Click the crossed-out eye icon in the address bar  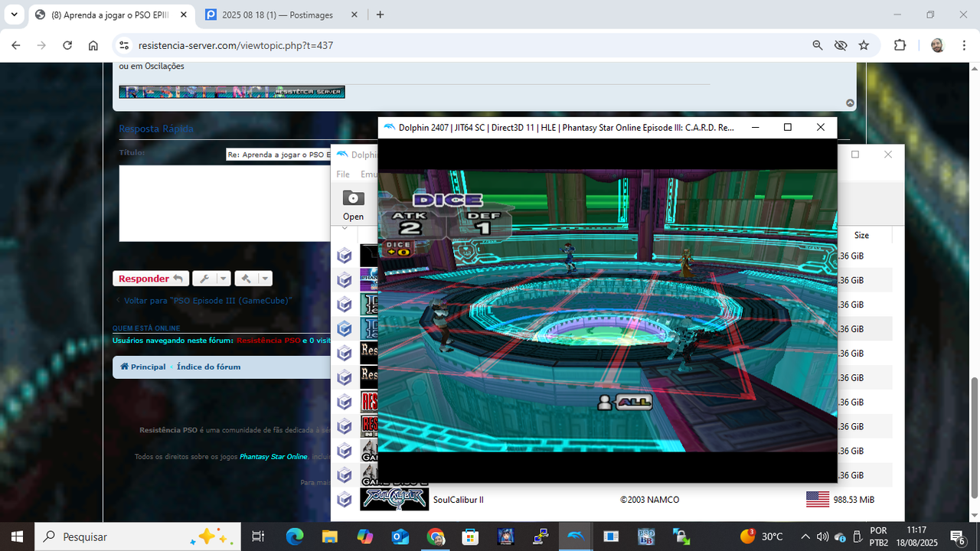[x=841, y=45]
